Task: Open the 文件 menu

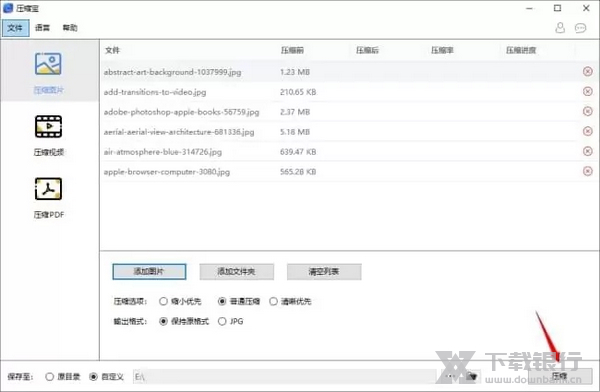Action: [x=15, y=28]
